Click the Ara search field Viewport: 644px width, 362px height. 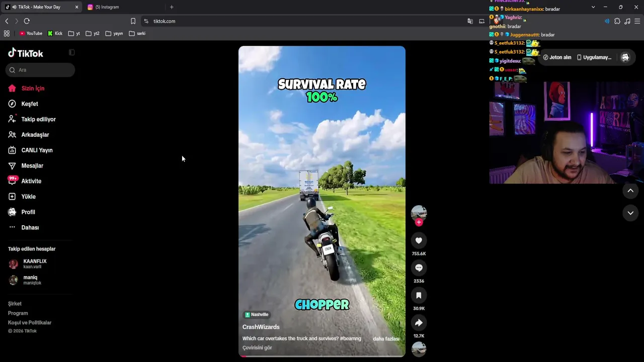(40, 70)
